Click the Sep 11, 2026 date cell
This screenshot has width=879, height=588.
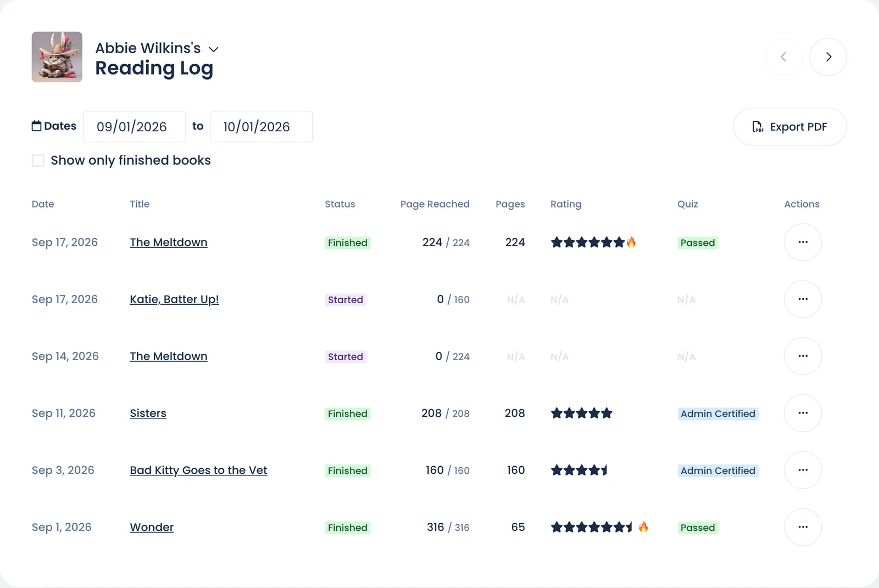[x=63, y=413]
